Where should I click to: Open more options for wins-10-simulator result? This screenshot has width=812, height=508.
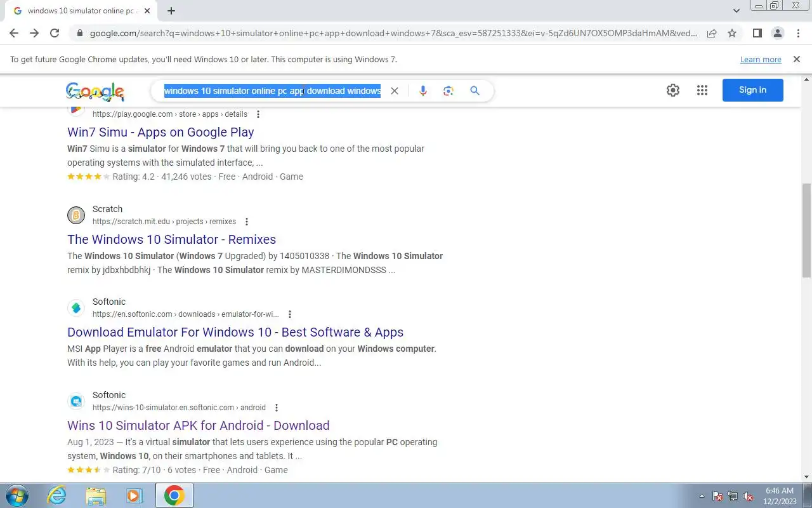coord(277,408)
